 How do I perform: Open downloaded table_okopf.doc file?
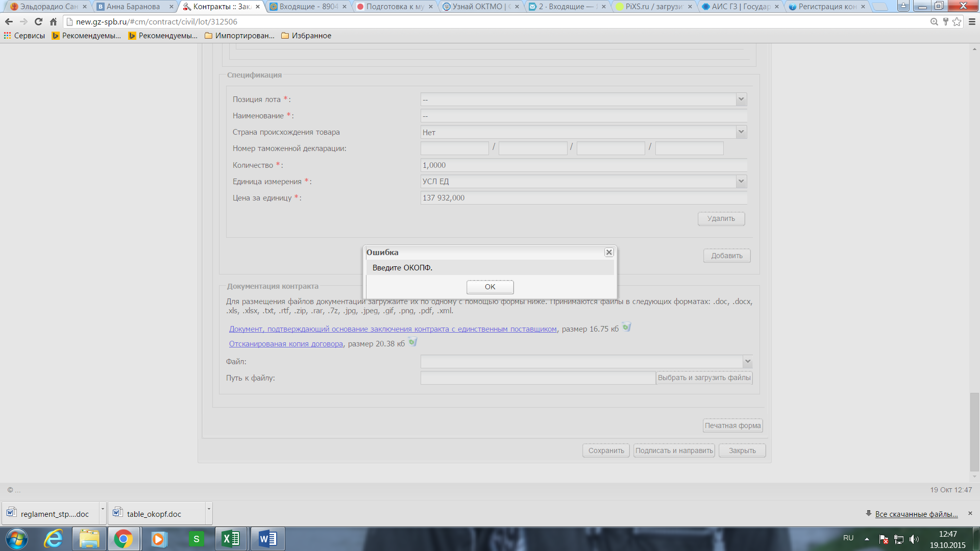(x=157, y=514)
